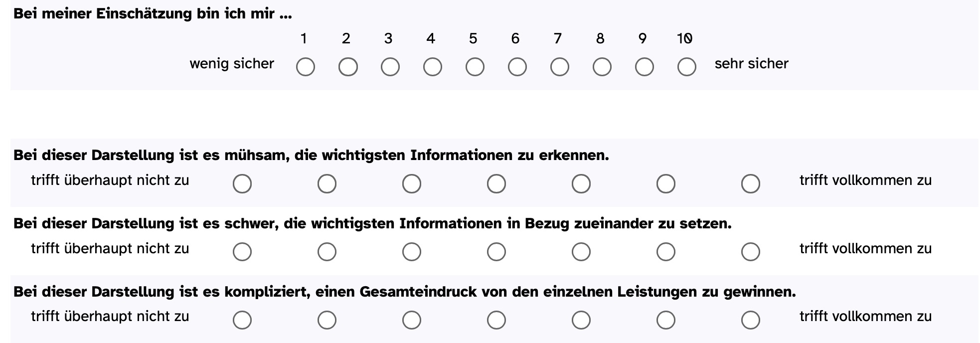Select seventh option for schwer question
Screen dimensions: 980x343
pyautogui.click(x=750, y=252)
